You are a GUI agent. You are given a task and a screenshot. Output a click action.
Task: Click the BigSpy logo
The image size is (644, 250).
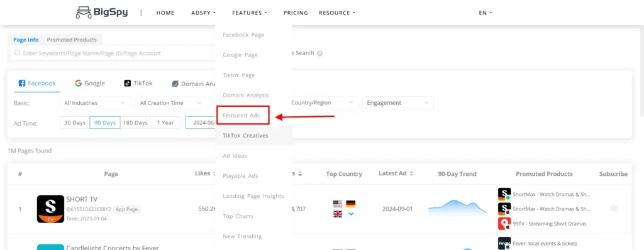[x=102, y=13]
